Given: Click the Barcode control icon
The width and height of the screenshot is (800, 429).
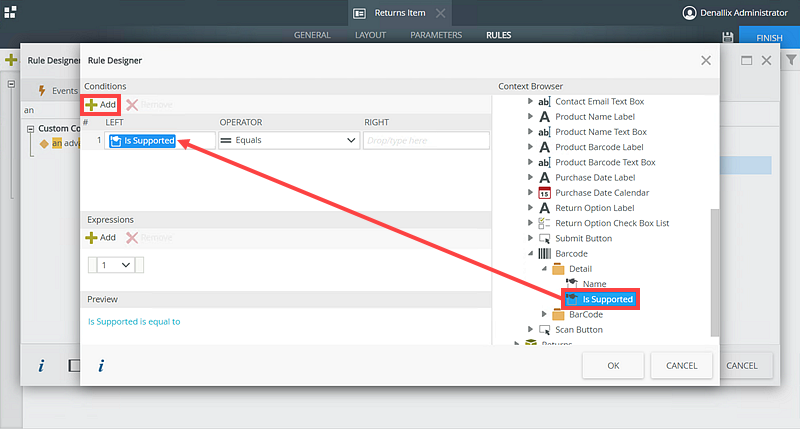Looking at the screenshot, I should [544, 254].
